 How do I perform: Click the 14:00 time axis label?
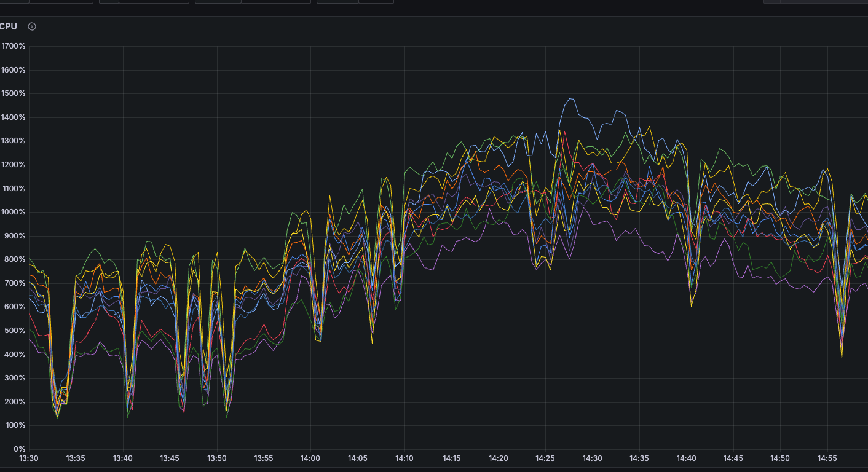[x=310, y=458]
